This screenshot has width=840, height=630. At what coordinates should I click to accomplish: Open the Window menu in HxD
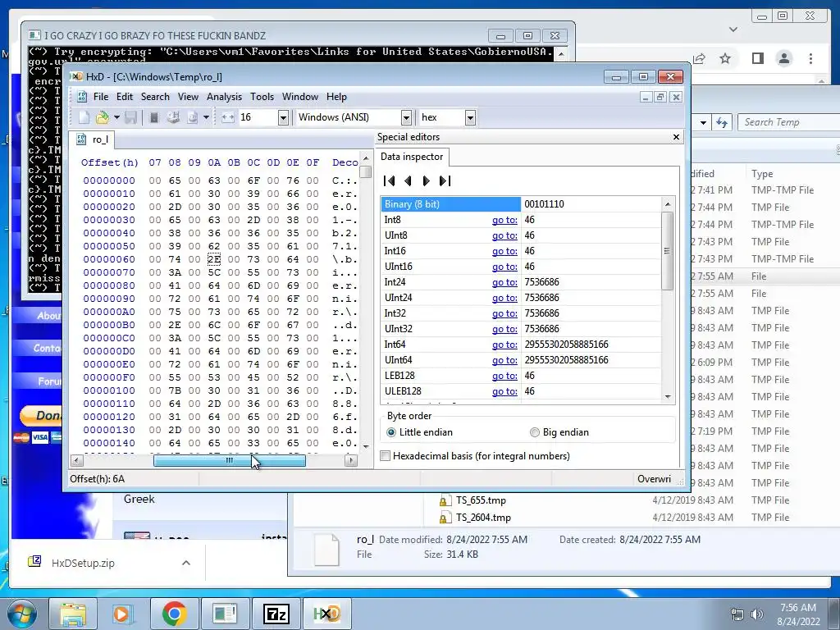point(300,97)
